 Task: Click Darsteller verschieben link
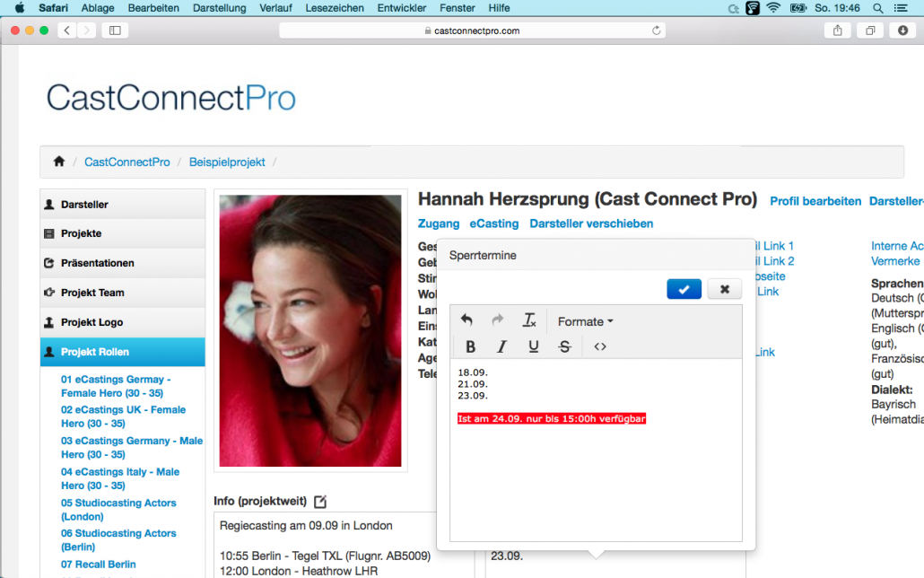[x=591, y=223]
